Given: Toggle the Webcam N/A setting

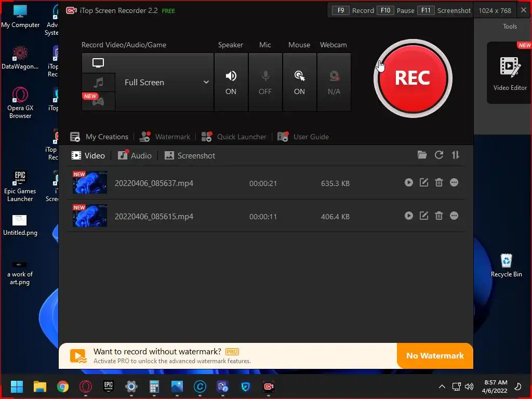Looking at the screenshot, I should point(334,82).
